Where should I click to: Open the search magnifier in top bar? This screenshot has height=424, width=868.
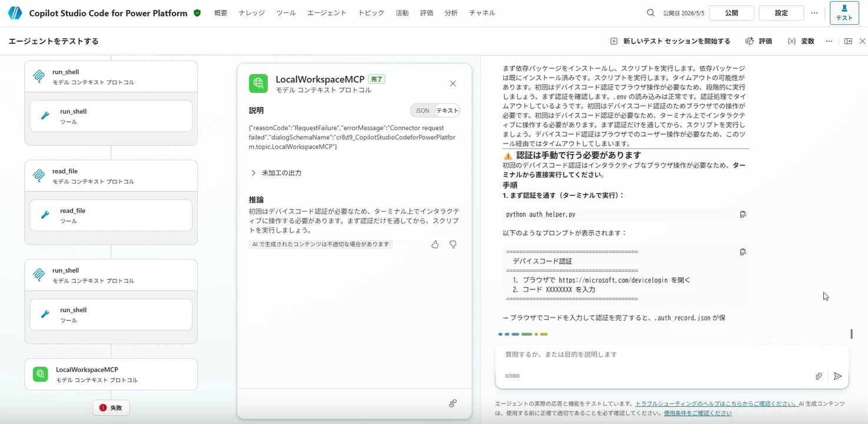651,13
